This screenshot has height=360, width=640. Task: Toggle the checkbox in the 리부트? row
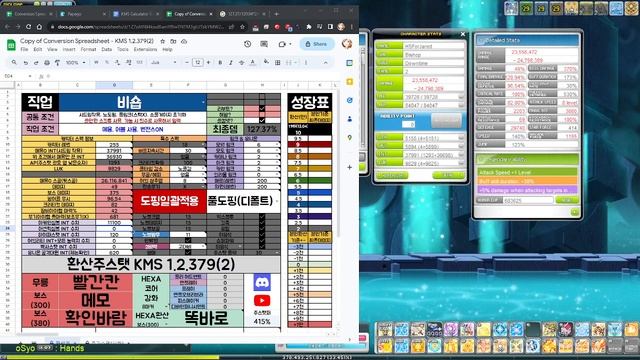click(x=262, y=109)
